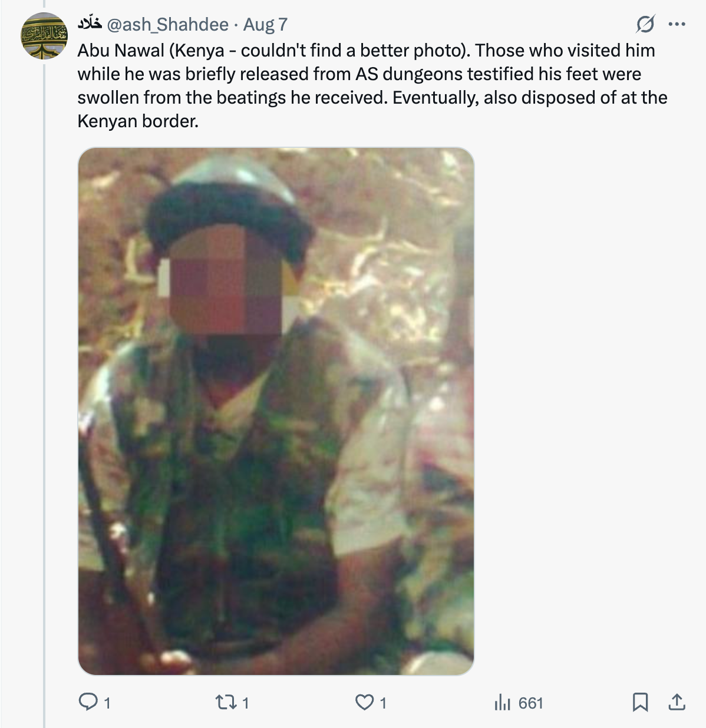View post analytics via the bar chart icon
Viewport: 706px width, 728px height.
502,701
